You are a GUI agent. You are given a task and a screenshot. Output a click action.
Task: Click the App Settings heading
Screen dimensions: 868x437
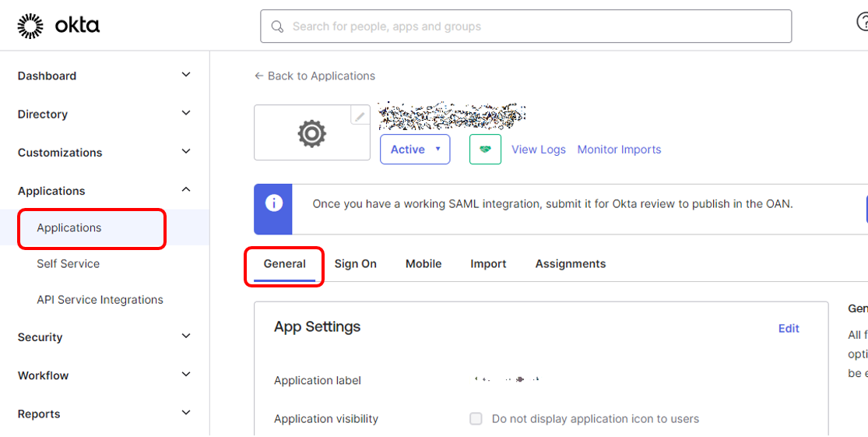(x=317, y=327)
